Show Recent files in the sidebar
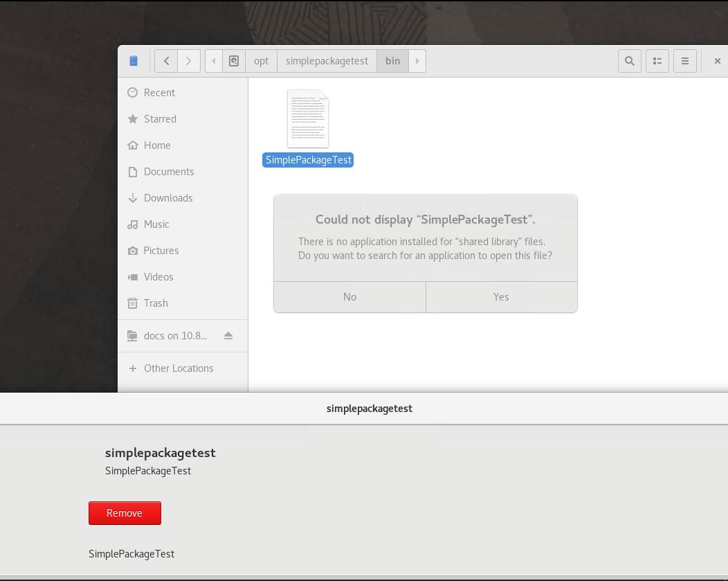Viewport: 728px width, 581px height. pos(159,93)
